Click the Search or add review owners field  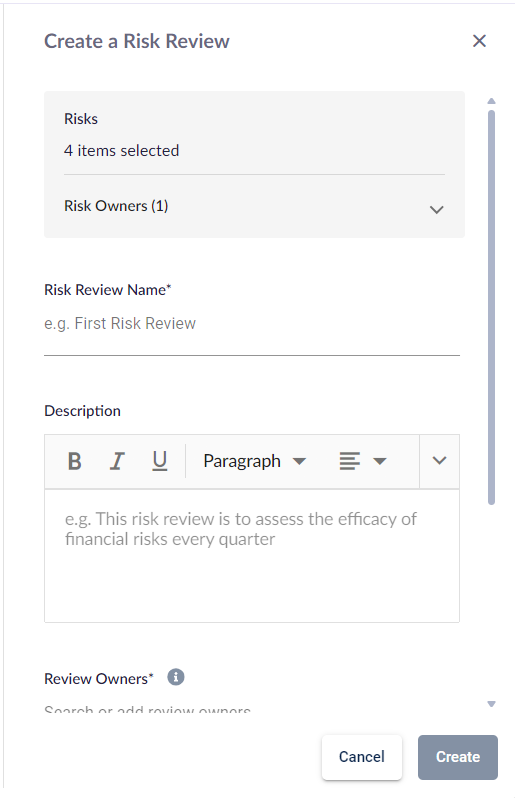point(252,708)
